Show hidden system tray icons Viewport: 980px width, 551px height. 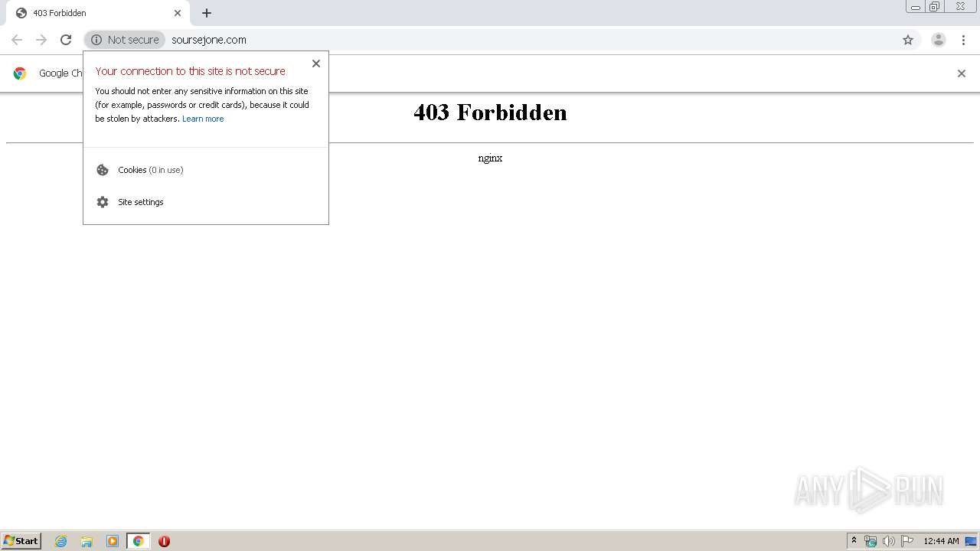(854, 541)
